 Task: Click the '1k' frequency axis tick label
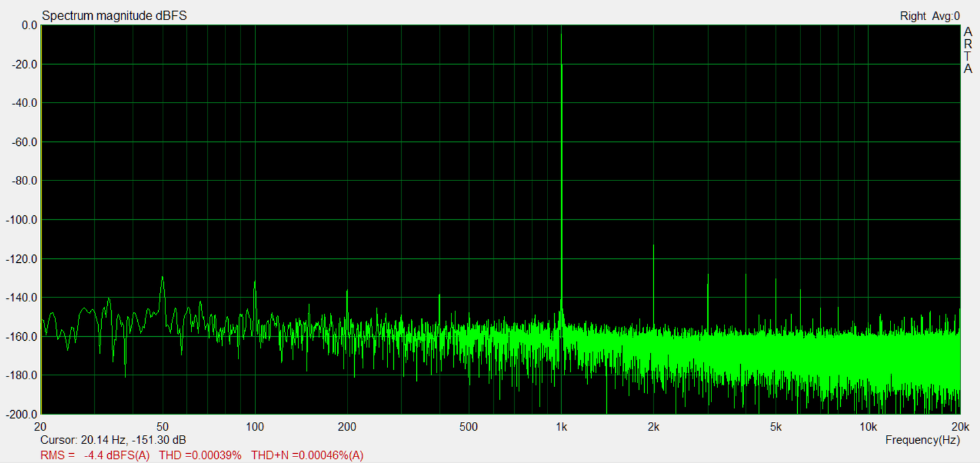(x=561, y=427)
